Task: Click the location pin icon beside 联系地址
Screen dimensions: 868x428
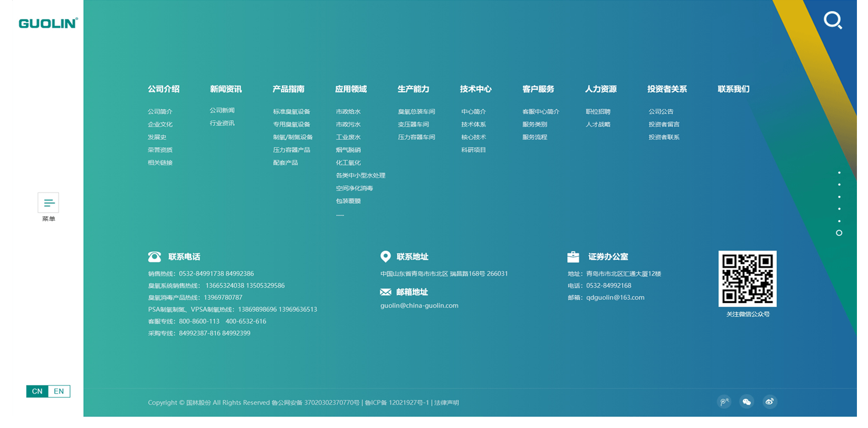Action: [x=386, y=256]
